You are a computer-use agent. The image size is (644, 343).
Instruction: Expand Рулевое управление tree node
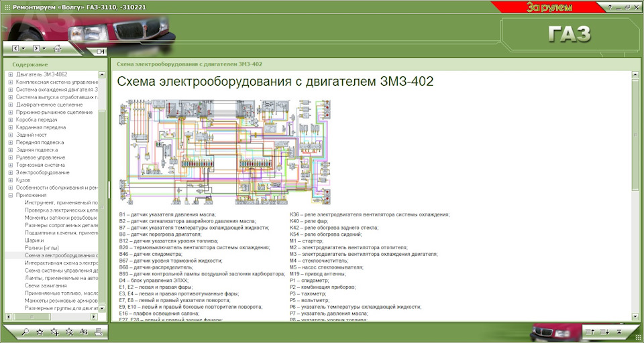click(x=11, y=157)
